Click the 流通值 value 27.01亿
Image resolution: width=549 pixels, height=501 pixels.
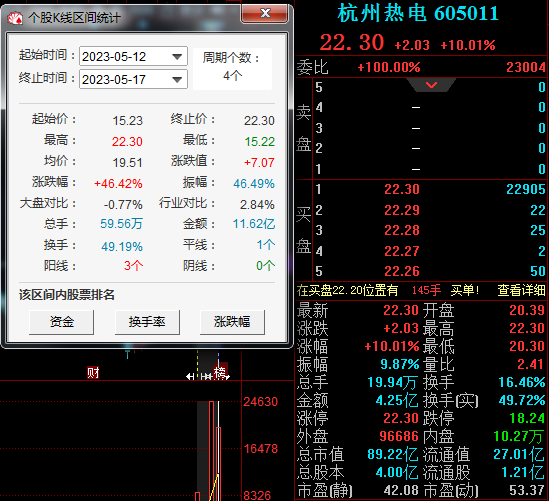click(519, 455)
